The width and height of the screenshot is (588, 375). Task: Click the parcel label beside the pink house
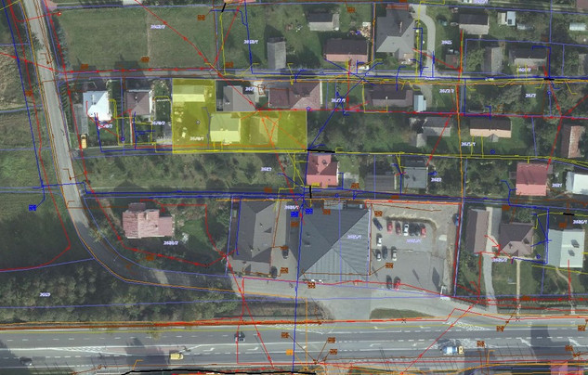172,241
